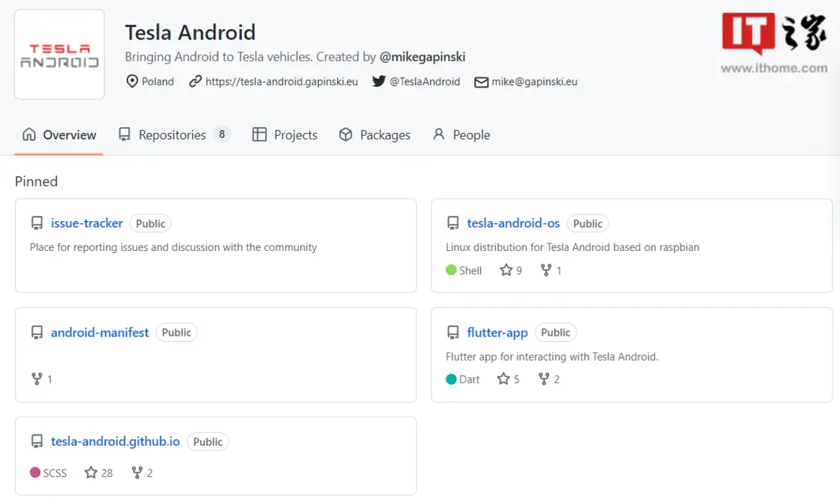Open the flutter-app repository
Image resolution: width=840 pixels, height=504 pixels.
click(497, 332)
